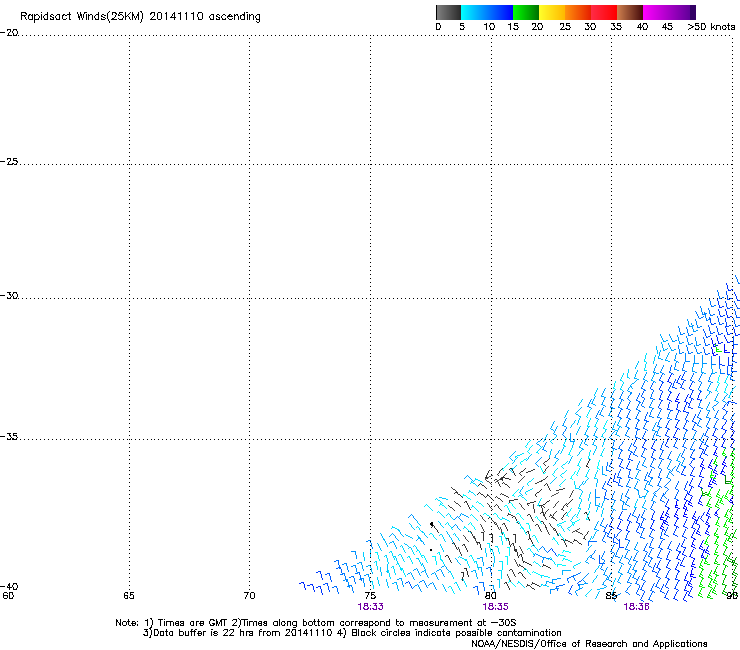740x650 pixels.
Task: Click the magenta-purple 40-50 knots color band
Action: tap(669, 12)
